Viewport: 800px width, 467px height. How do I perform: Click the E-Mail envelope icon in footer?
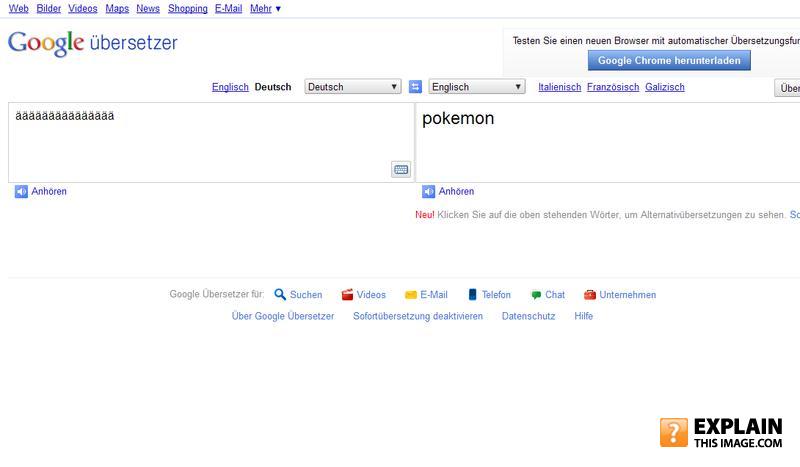(x=410, y=295)
